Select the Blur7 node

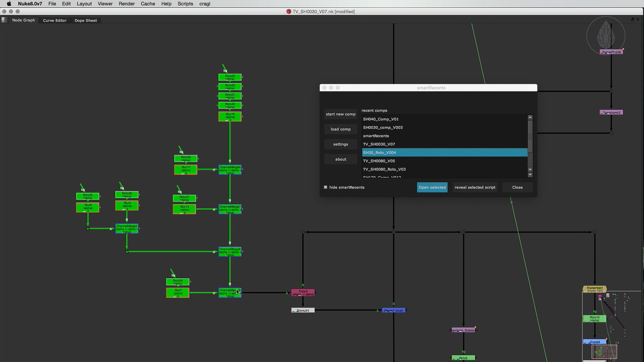click(x=178, y=293)
